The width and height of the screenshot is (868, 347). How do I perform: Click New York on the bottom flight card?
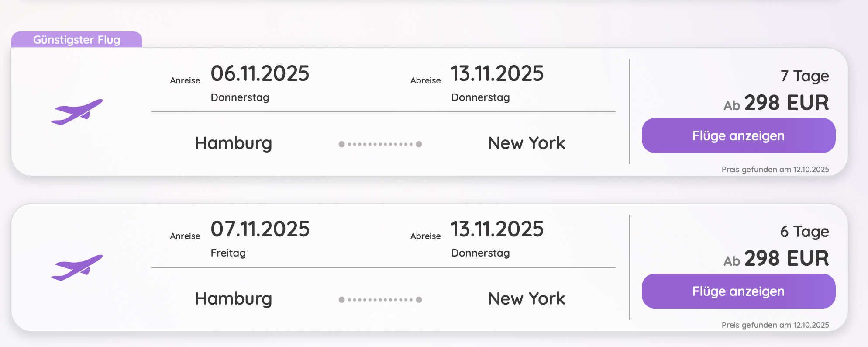click(527, 298)
